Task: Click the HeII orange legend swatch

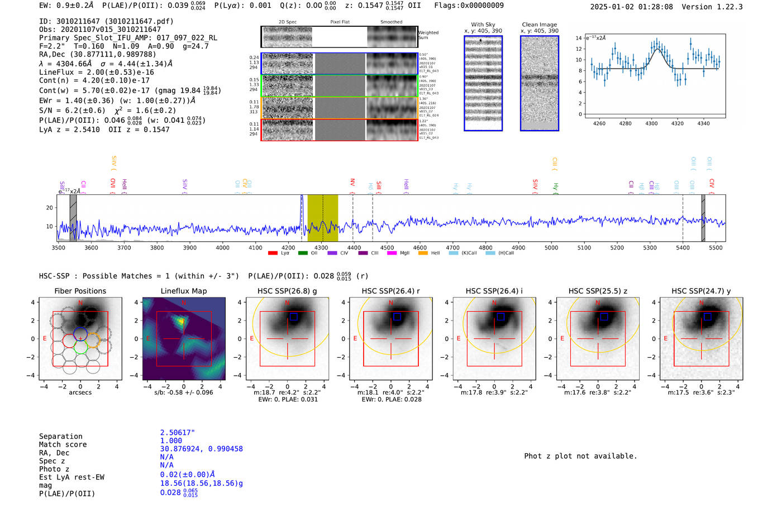Action: pos(423,253)
